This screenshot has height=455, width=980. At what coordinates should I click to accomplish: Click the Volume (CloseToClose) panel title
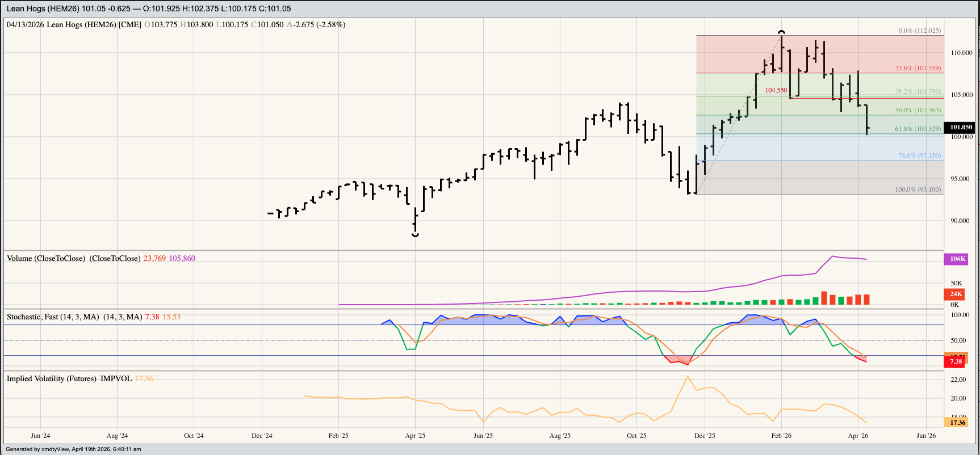click(73, 258)
